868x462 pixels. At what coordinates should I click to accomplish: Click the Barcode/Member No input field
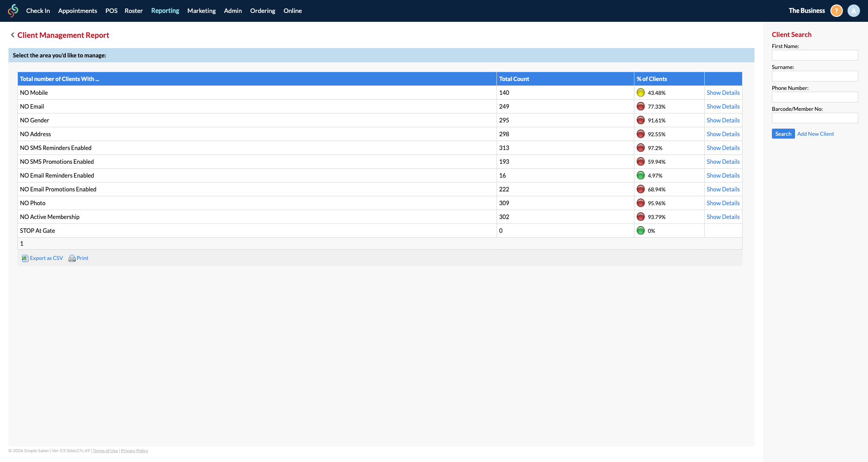tap(815, 118)
